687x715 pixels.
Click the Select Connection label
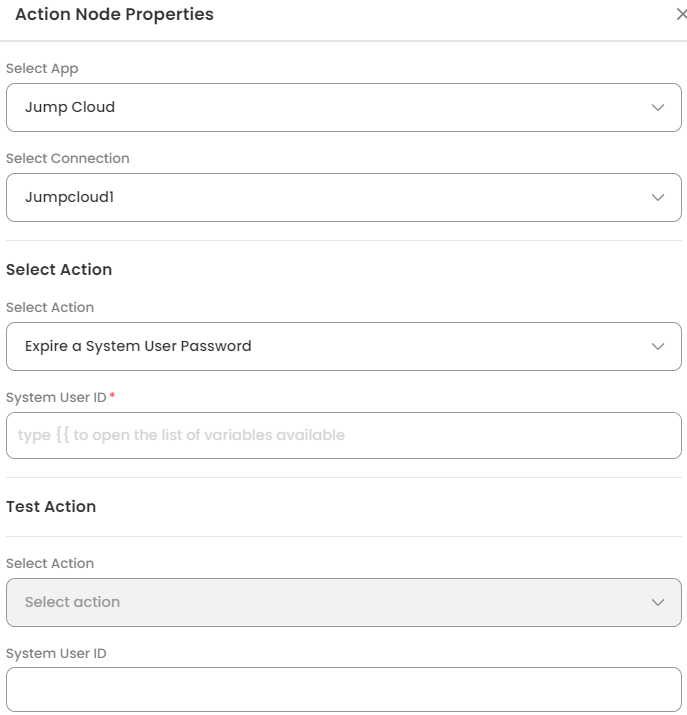68,158
